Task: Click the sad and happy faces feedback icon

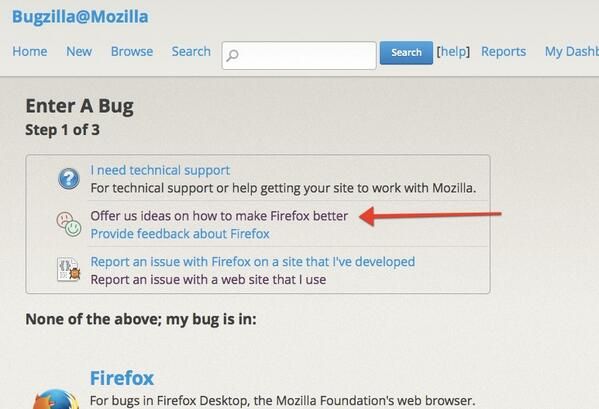Action: (69, 224)
